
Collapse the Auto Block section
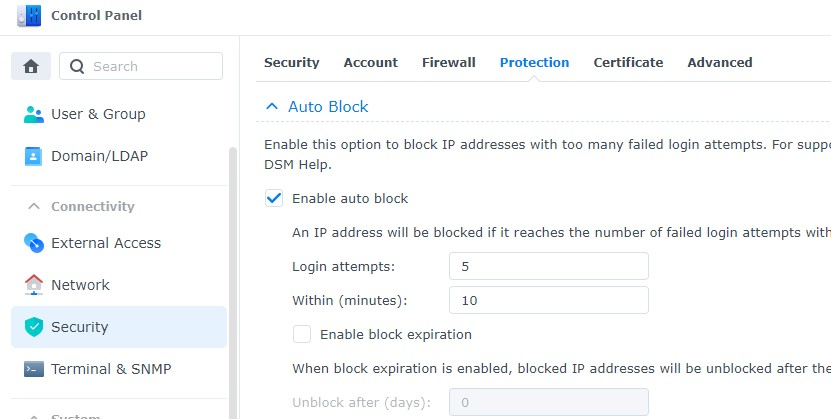271,106
